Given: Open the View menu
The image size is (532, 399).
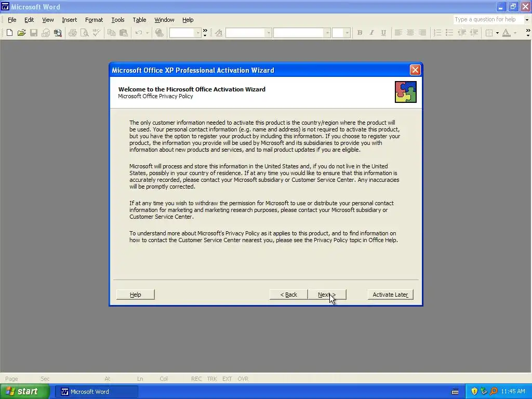Looking at the screenshot, I should [48, 20].
